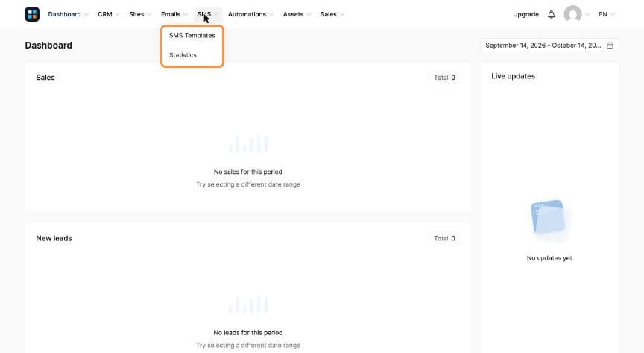Click the New leads empty chart icon

[248, 304]
